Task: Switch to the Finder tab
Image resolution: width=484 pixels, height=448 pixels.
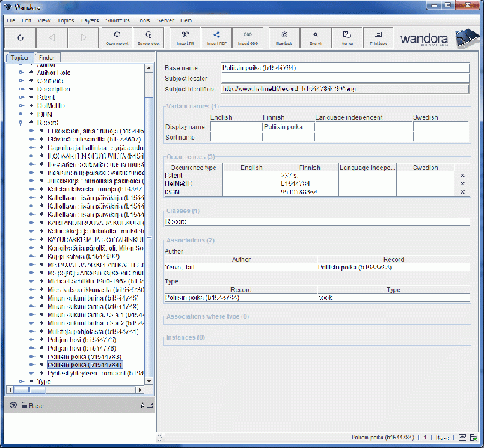Action: [46, 58]
